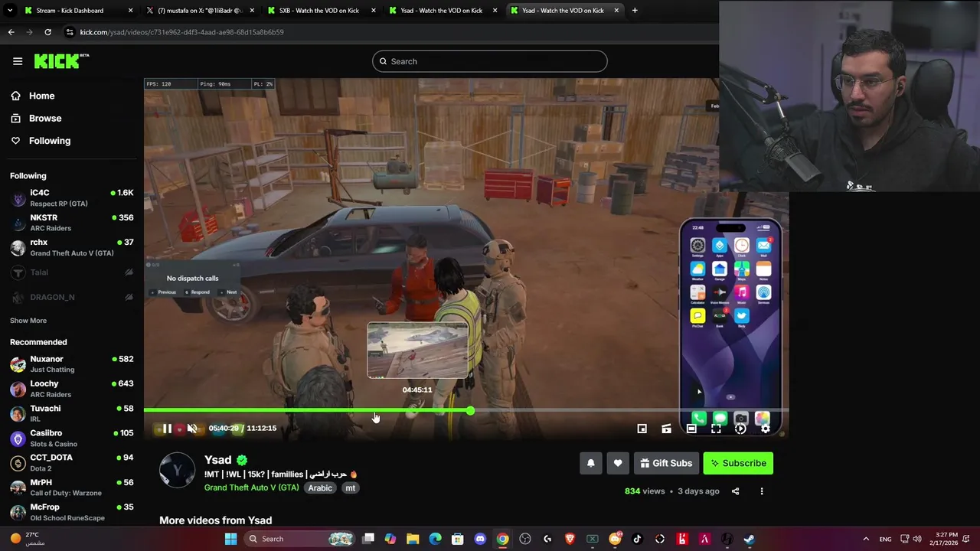Toggle mini player mode
The width and height of the screenshot is (980, 551).
point(642,429)
